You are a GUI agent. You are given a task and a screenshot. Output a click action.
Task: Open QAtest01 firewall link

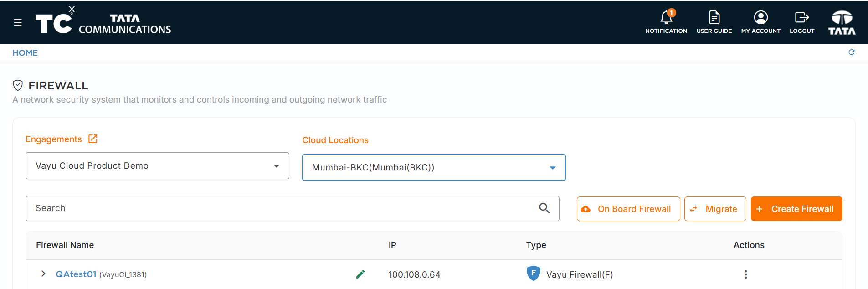tap(76, 274)
